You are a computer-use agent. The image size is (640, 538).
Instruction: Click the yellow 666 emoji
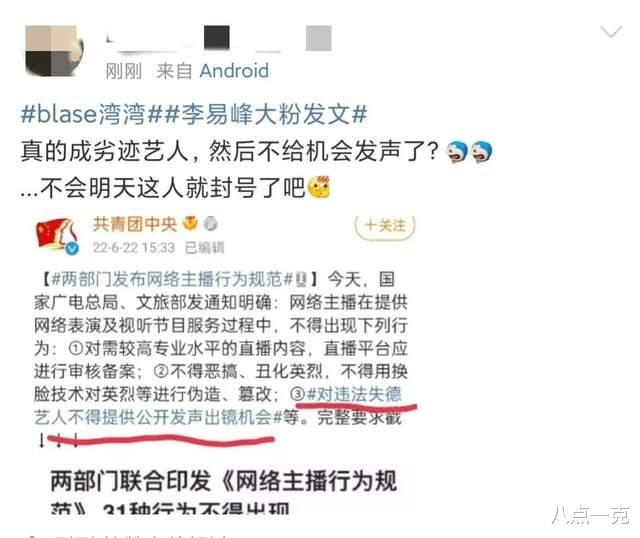pyautogui.click(x=319, y=188)
